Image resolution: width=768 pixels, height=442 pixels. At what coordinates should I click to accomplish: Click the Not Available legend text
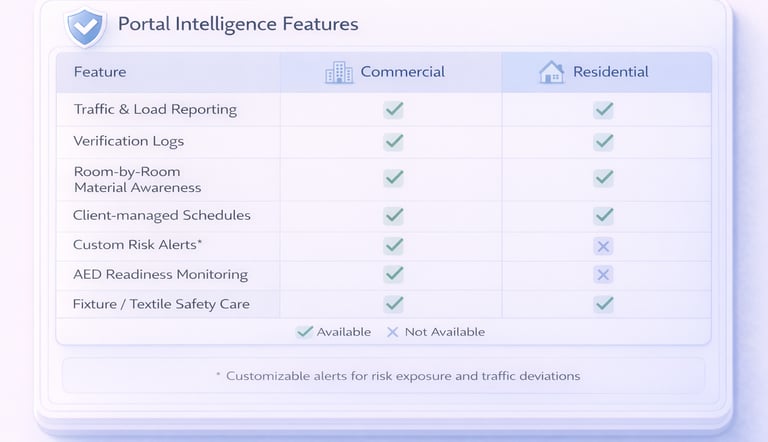(x=445, y=332)
